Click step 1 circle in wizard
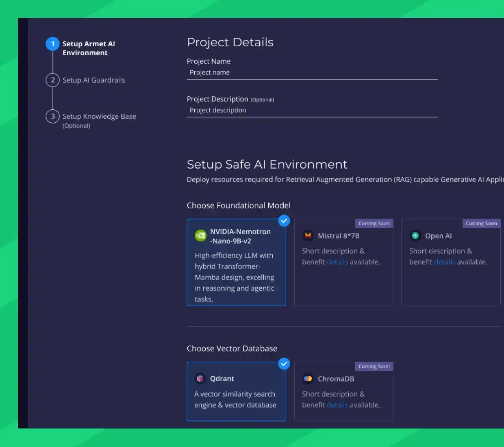504x447 pixels. tap(52, 44)
